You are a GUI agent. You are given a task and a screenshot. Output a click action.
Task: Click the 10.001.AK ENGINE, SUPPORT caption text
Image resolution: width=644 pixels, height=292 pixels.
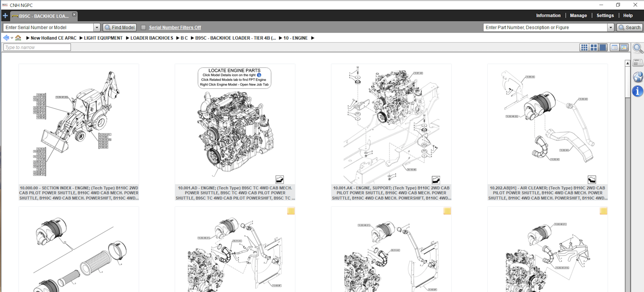391,193
